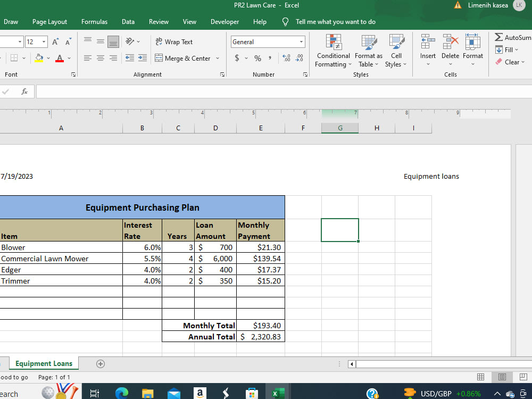This screenshot has width=532, height=399.
Task: Click Merge & Center button
Action: 183,59
